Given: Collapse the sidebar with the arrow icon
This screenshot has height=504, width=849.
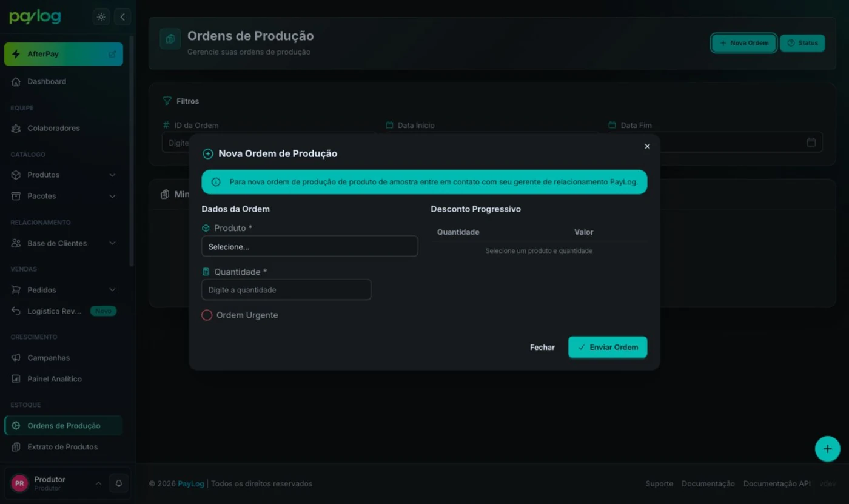Looking at the screenshot, I should pyautogui.click(x=122, y=17).
